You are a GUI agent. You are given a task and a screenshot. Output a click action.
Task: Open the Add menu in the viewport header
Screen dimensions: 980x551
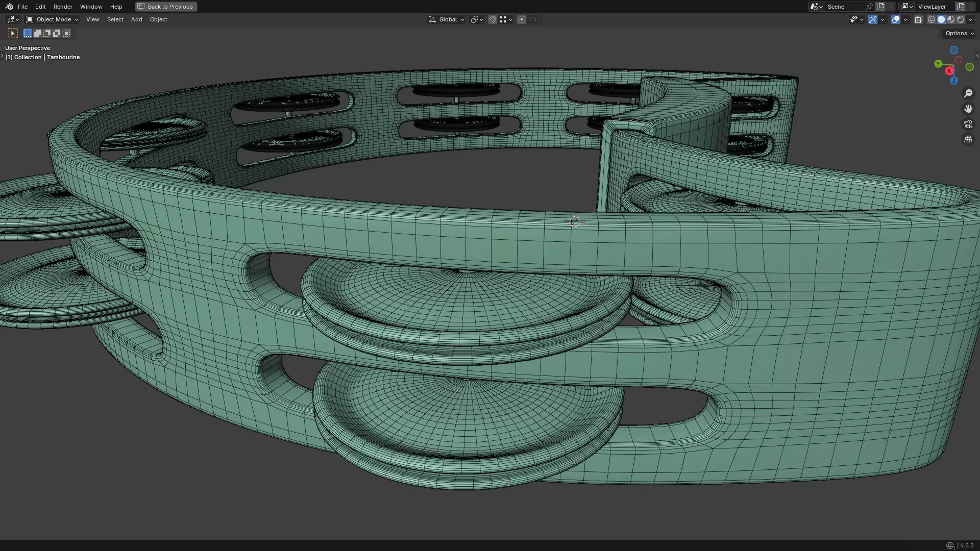[x=136, y=19]
